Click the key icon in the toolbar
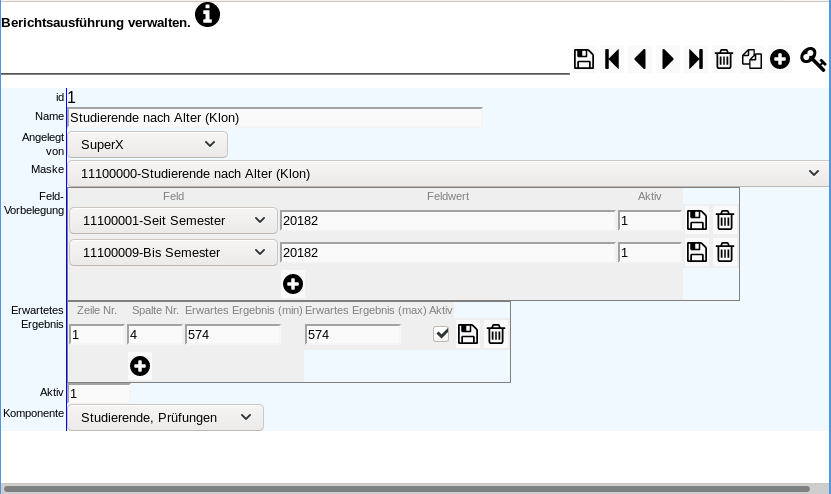This screenshot has height=494, width=831. point(812,59)
